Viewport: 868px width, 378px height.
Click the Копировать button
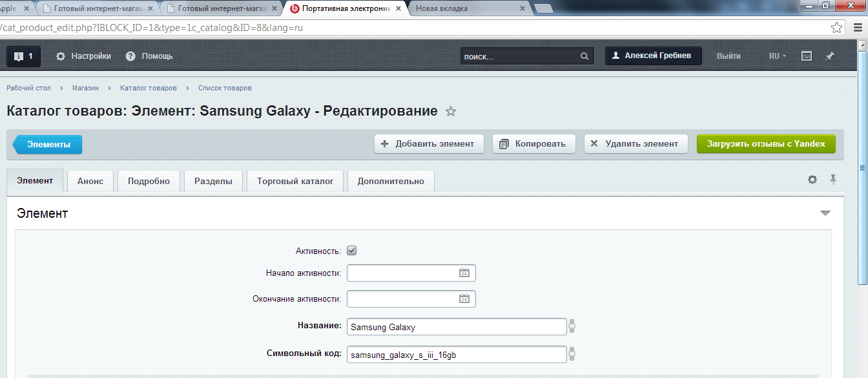click(x=533, y=143)
